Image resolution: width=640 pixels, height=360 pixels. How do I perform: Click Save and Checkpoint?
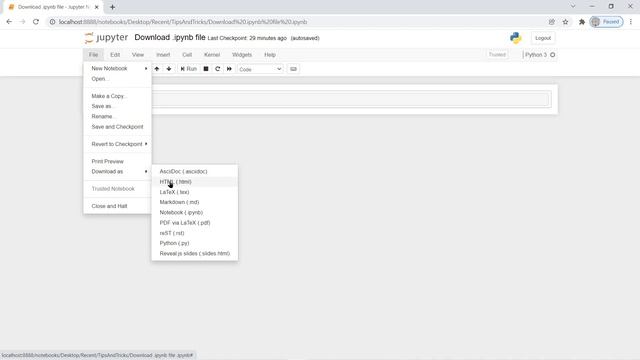click(x=118, y=127)
